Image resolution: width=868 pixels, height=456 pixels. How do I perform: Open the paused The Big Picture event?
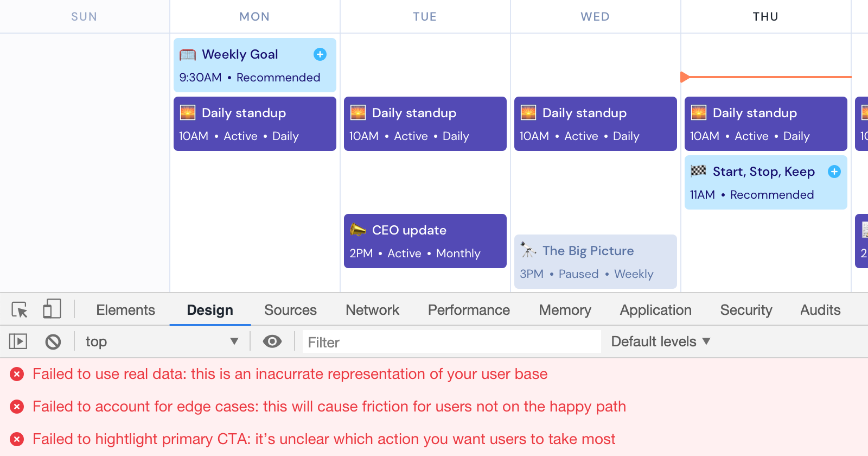[x=596, y=262]
